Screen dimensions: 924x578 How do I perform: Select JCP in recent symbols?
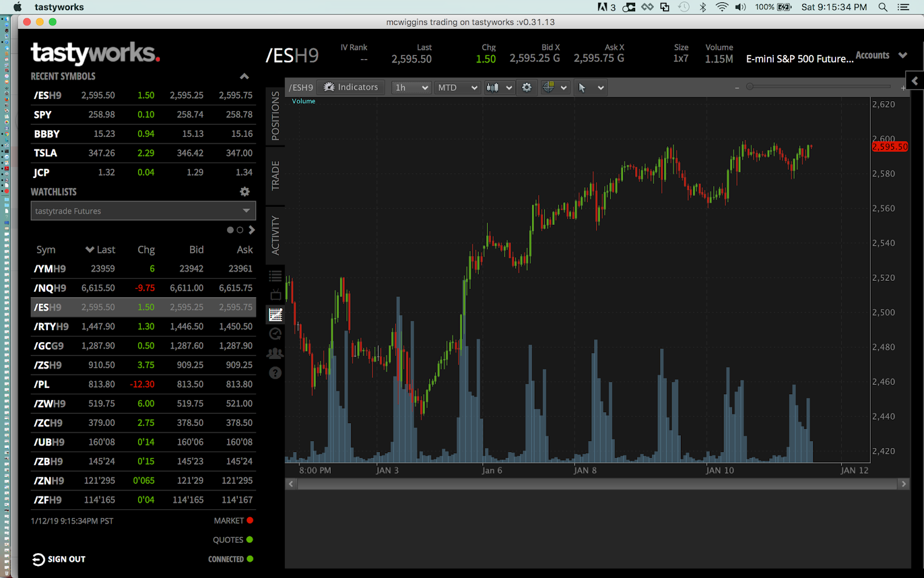143,172
